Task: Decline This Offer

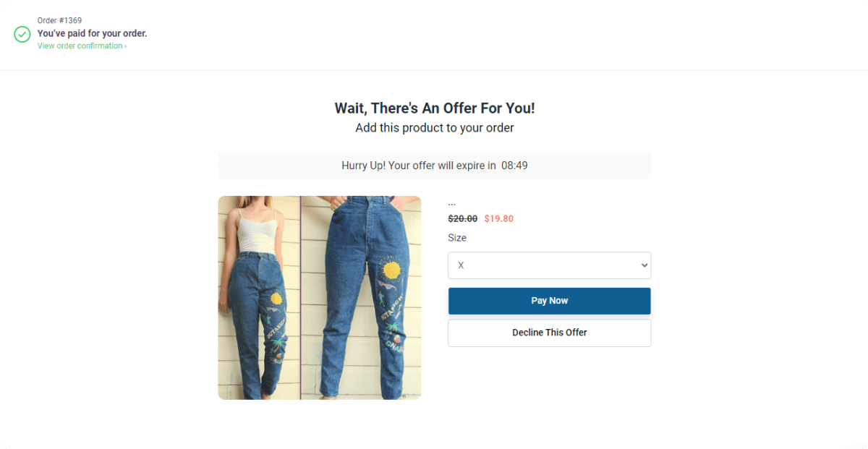Action: pyautogui.click(x=550, y=333)
